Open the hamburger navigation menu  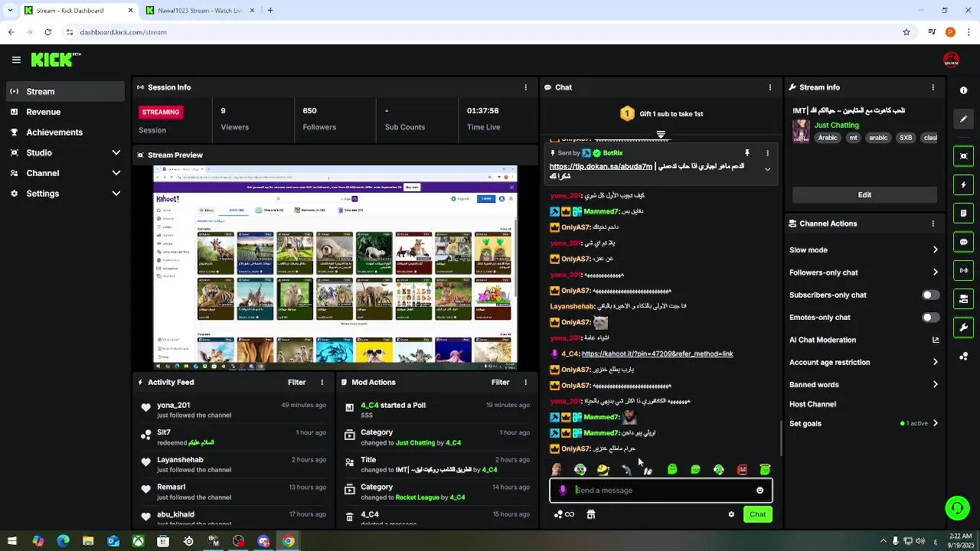click(x=16, y=60)
